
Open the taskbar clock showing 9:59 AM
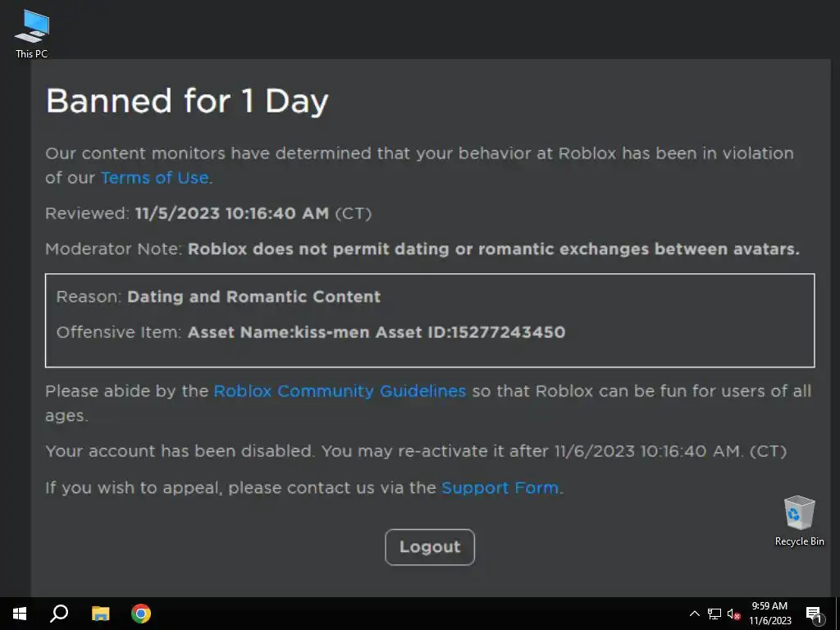pos(769,614)
